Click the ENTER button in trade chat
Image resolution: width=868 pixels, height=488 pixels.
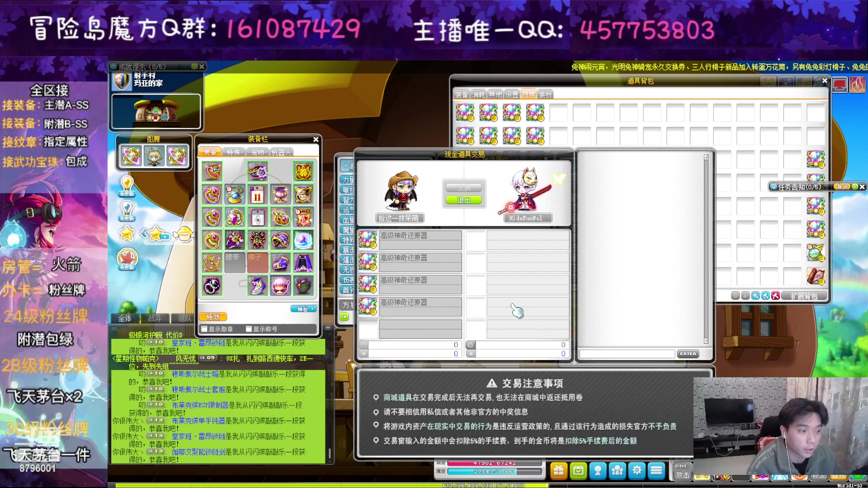(x=688, y=354)
